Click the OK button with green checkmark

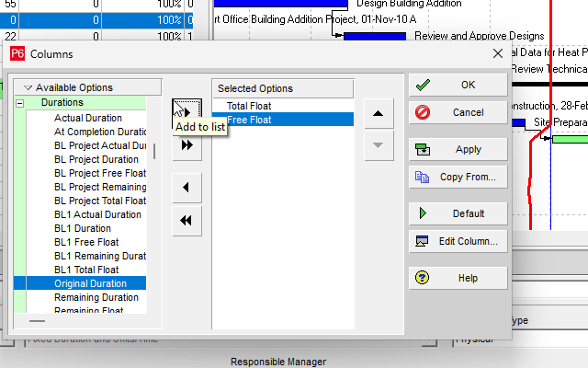tap(458, 85)
